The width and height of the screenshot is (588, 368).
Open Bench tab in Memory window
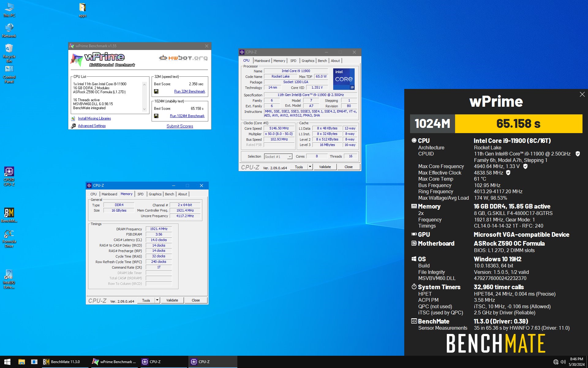tap(169, 194)
